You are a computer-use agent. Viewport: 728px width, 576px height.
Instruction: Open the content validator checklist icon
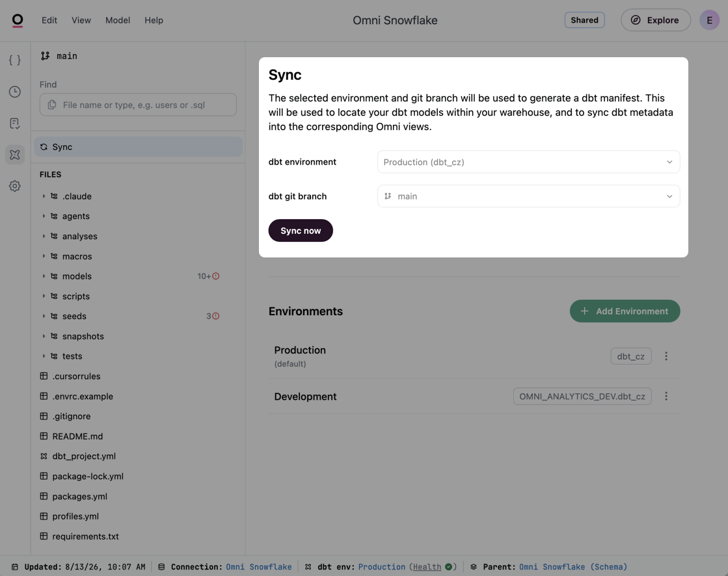[15, 123]
